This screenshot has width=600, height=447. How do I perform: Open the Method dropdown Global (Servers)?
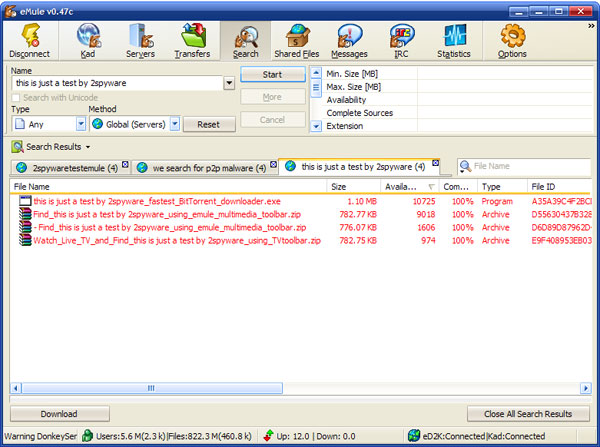point(174,124)
